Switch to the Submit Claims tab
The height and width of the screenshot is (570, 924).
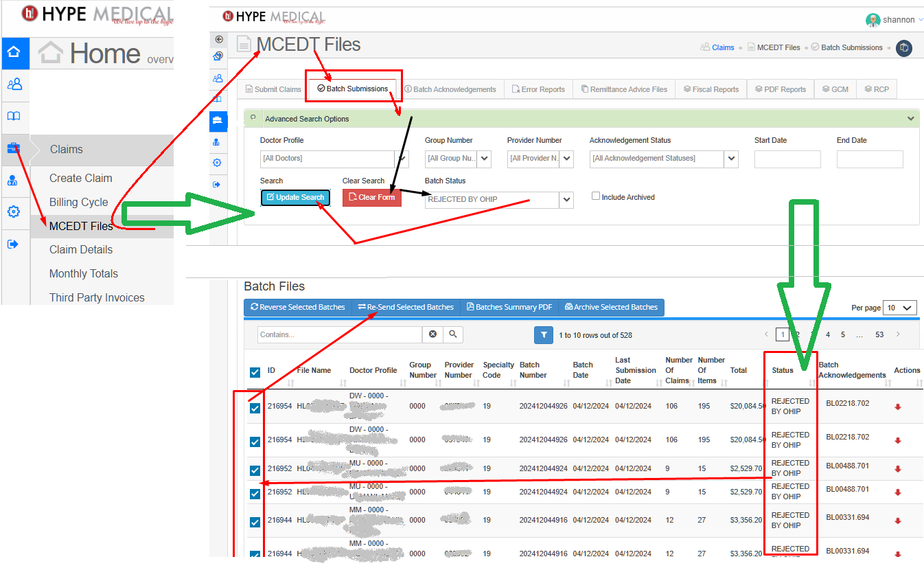click(x=273, y=89)
